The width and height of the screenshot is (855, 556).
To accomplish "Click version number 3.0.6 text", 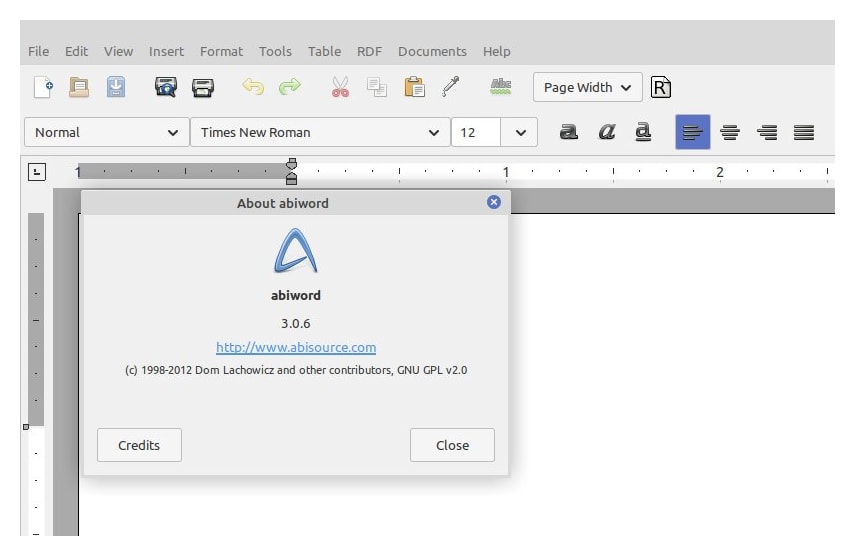I will click(296, 323).
